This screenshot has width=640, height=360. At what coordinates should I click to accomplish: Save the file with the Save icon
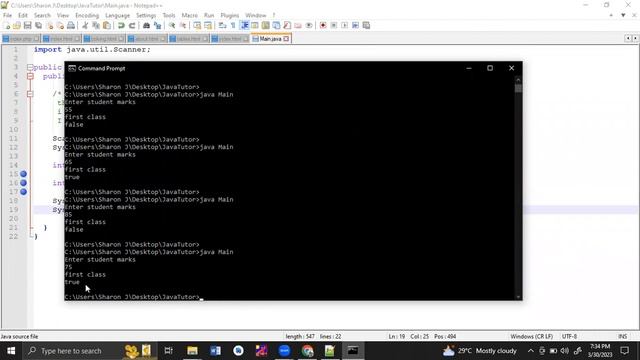(x=27, y=25)
